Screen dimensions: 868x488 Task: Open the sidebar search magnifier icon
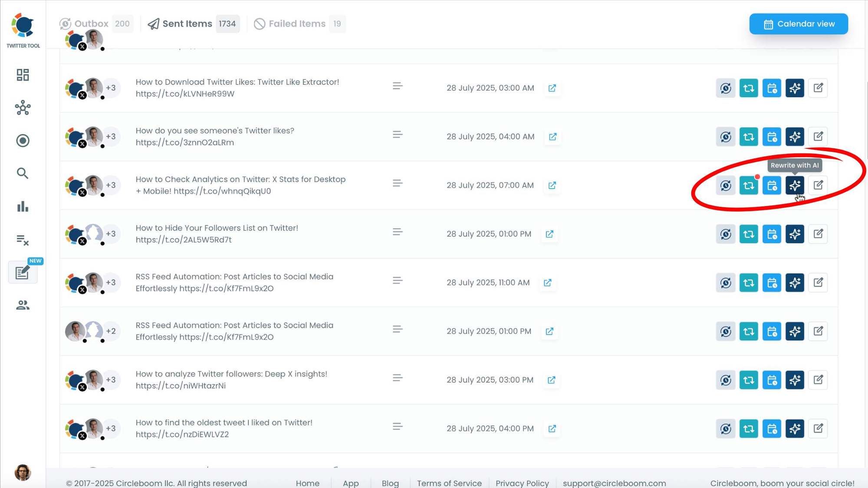[23, 174]
